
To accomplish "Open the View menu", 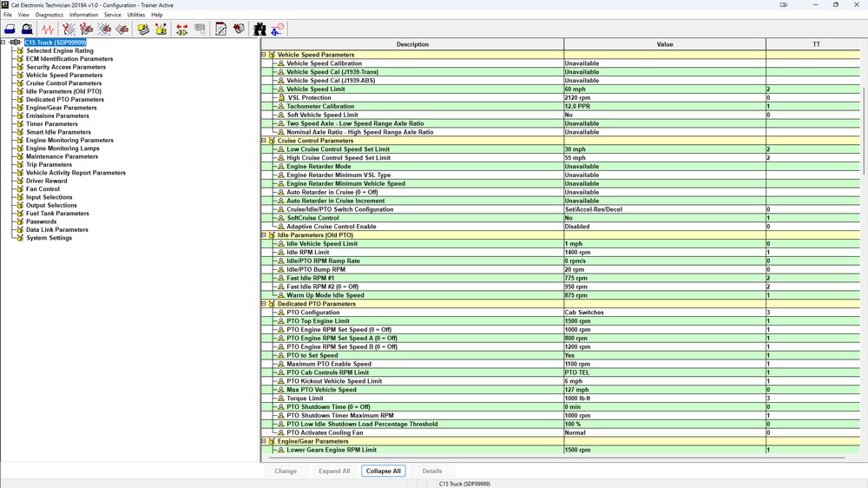I will (x=23, y=15).
